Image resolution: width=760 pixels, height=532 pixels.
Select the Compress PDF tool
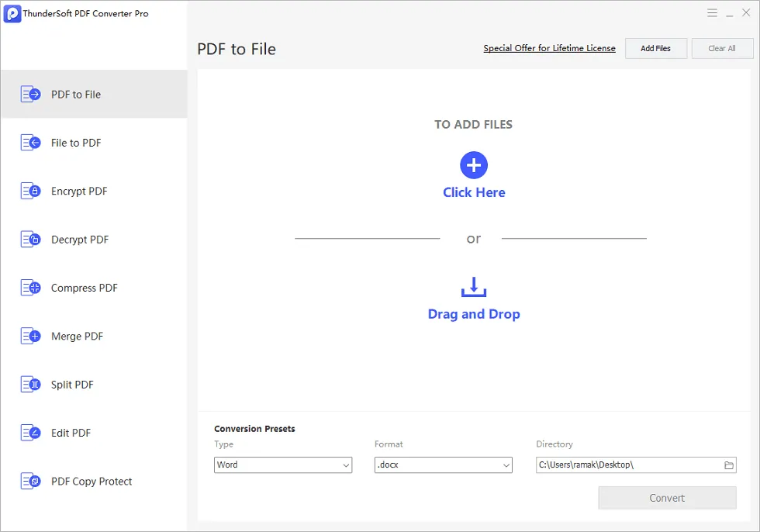30,288
